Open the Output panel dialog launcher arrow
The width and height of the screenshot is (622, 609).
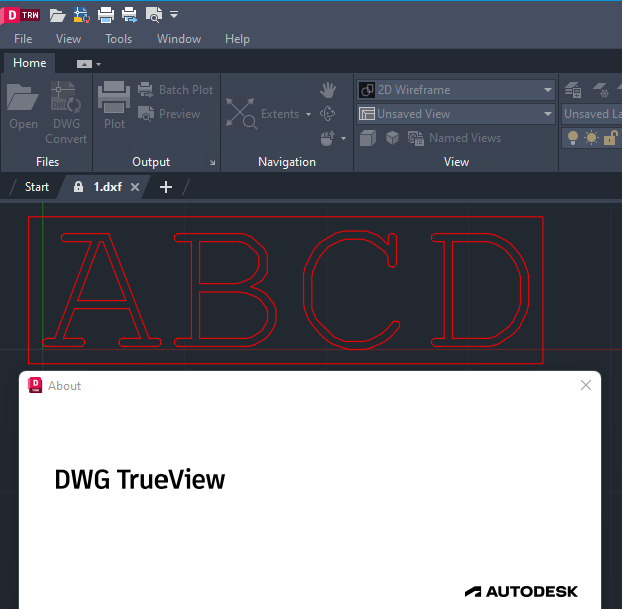212,162
